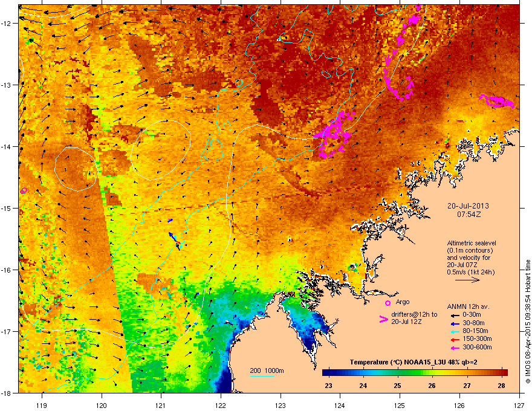
Task: Click latitude axis label -13
Action: coord(6,85)
